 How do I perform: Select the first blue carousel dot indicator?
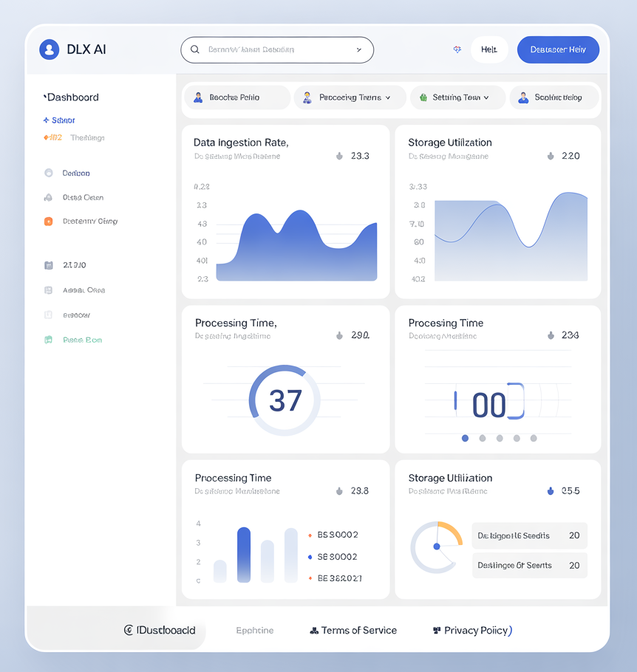465,438
